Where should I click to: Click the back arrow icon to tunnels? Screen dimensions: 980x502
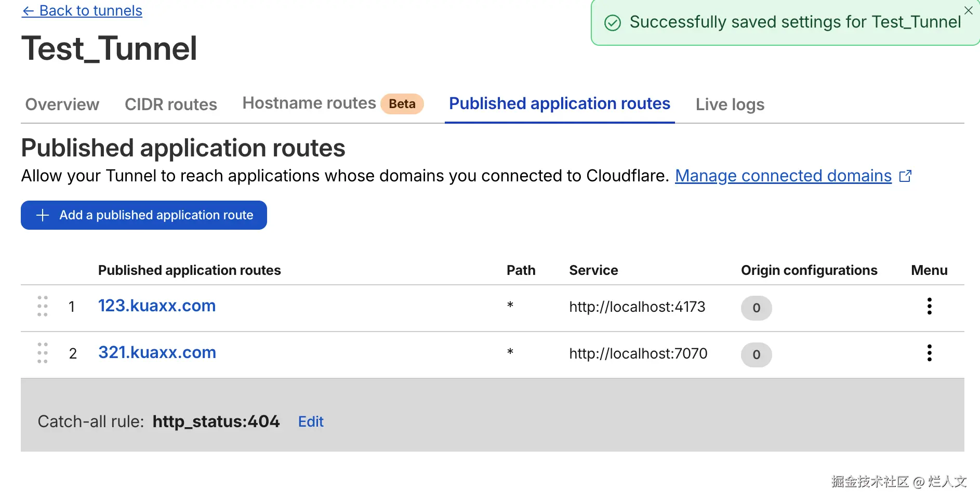click(28, 11)
